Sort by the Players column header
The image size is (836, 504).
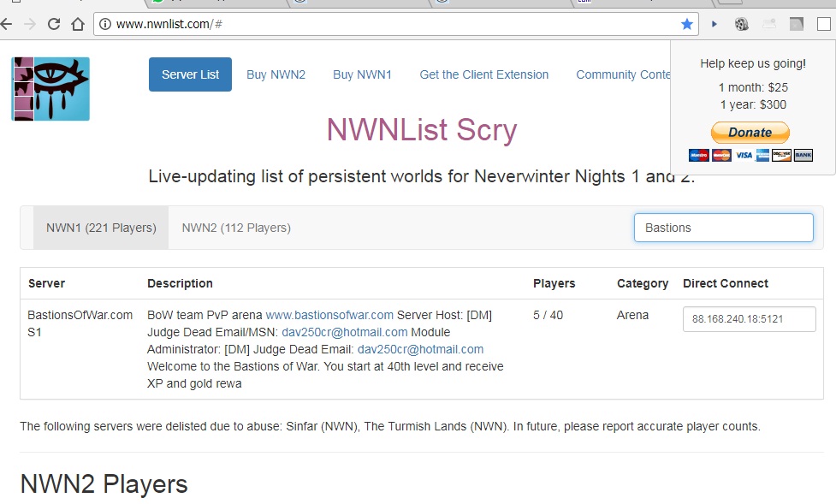(554, 283)
